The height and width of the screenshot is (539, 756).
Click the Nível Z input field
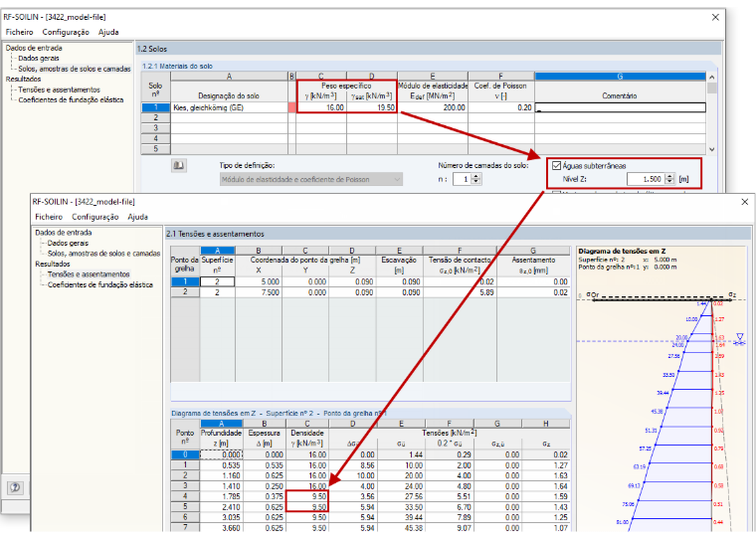(x=646, y=179)
